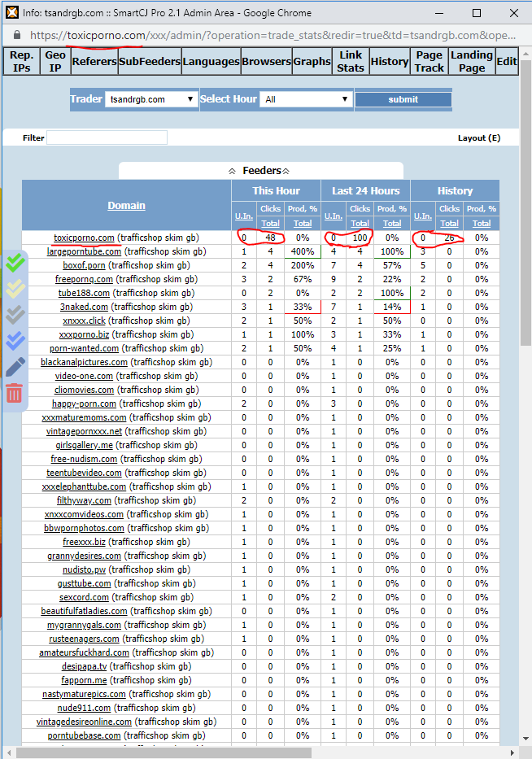Click the submit button
This screenshot has height=759, width=532.
pos(403,99)
